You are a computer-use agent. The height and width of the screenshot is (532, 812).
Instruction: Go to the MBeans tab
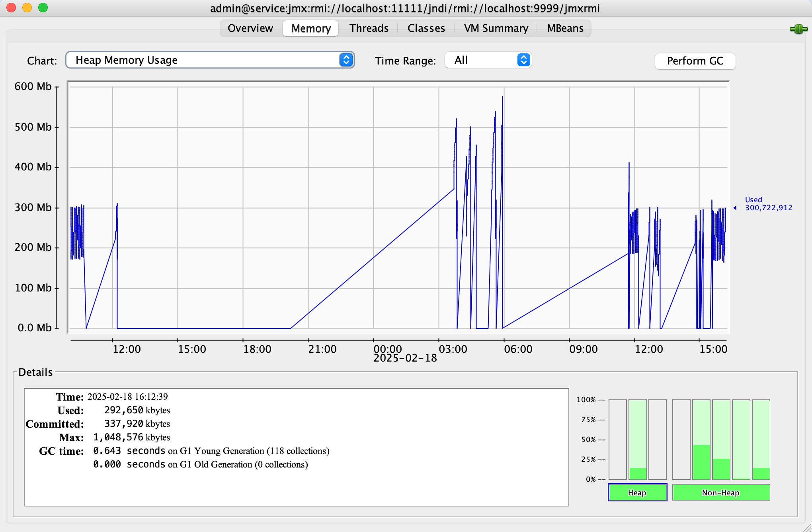[565, 28]
